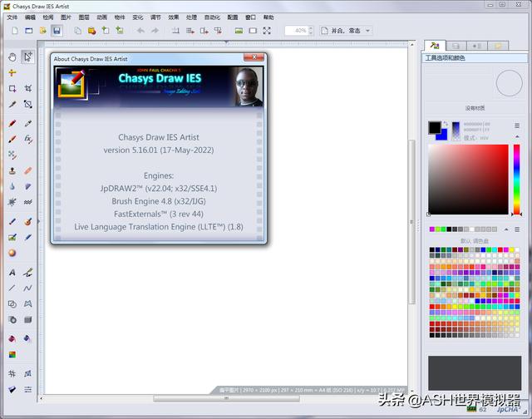This screenshot has height=419, width=532.
Task: Switch to the second right-panel tab
Action: point(456,46)
